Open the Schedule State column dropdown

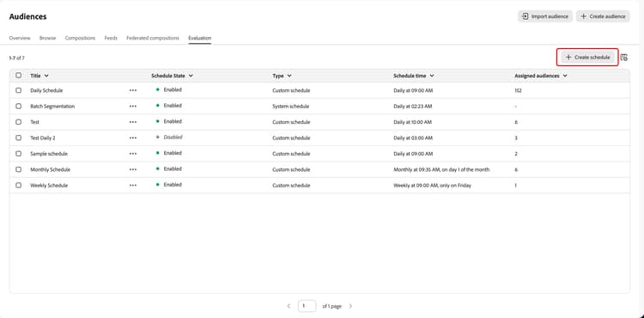coord(191,76)
